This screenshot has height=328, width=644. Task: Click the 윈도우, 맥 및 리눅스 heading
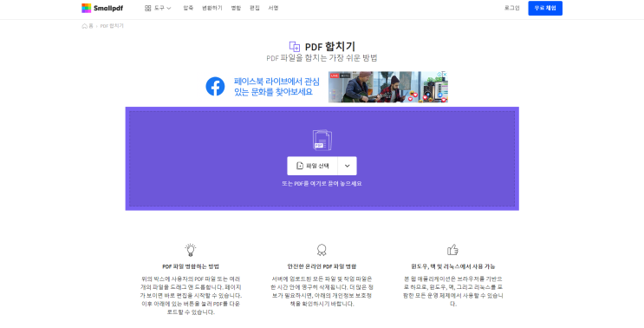coord(453,266)
